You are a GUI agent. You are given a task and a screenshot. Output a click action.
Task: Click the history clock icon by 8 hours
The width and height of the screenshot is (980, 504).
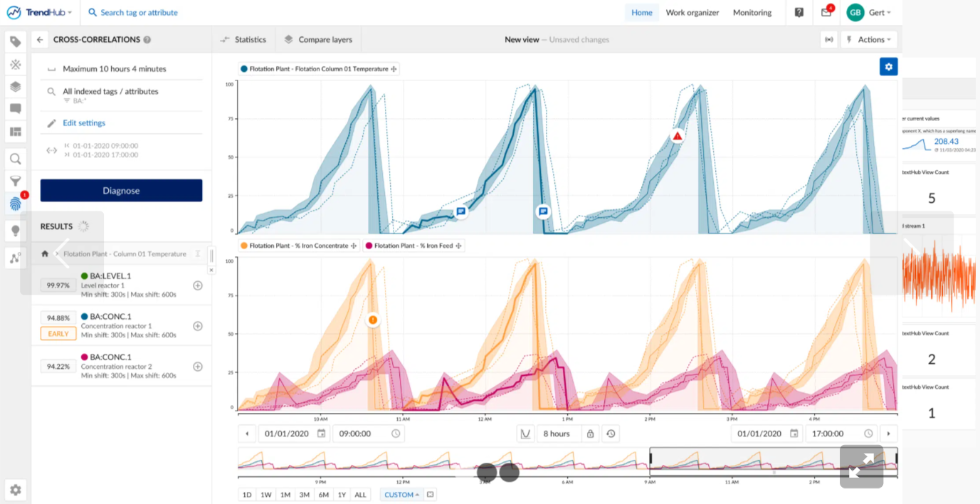611,434
